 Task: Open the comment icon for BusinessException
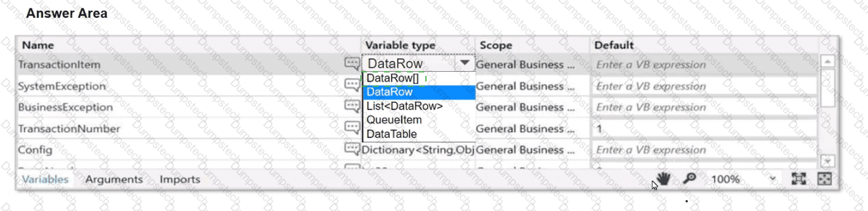coord(352,106)
